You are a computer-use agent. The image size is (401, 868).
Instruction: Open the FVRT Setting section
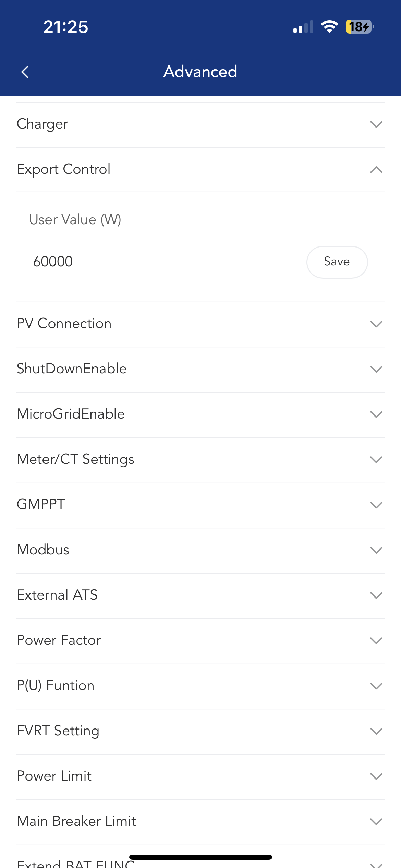point(376,731)
